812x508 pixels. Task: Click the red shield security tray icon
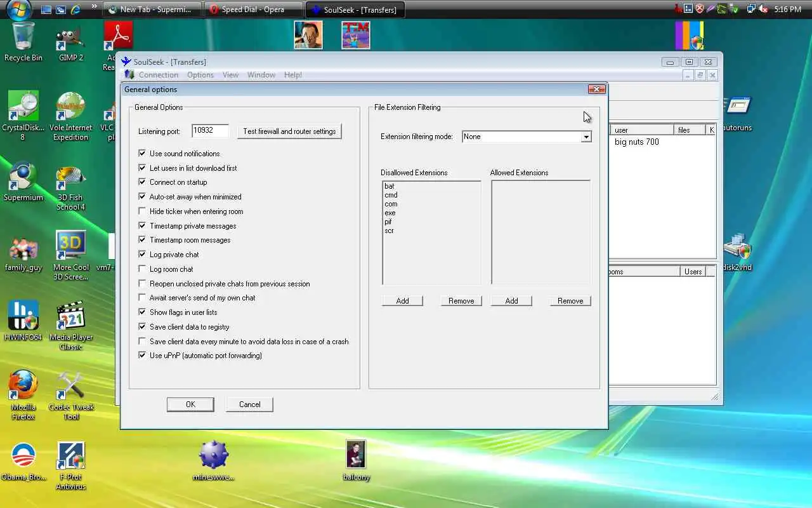699,9
